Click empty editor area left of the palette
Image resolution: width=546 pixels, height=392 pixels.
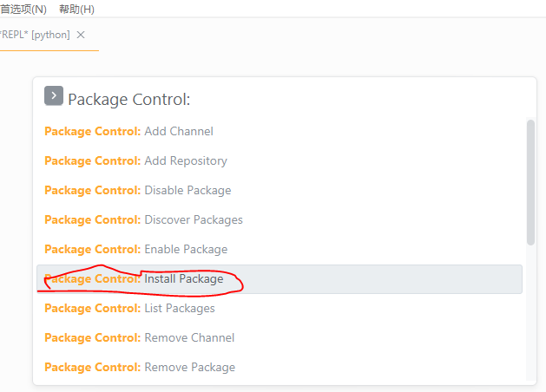tap(16, 217)
